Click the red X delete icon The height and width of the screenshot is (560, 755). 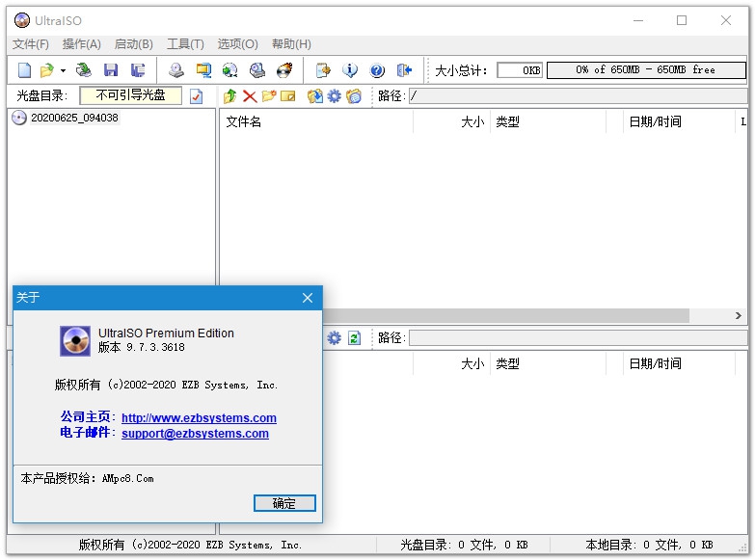pos(250,96)
